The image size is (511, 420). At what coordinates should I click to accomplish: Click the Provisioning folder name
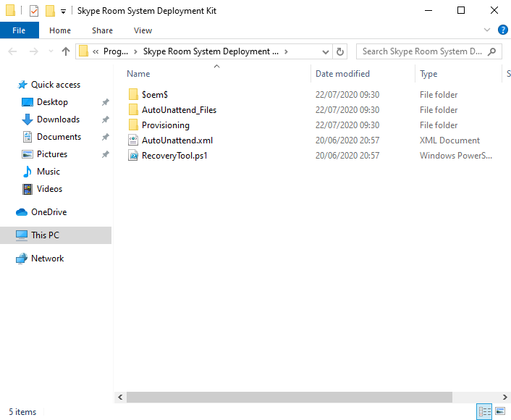click(x=166, y=125)
